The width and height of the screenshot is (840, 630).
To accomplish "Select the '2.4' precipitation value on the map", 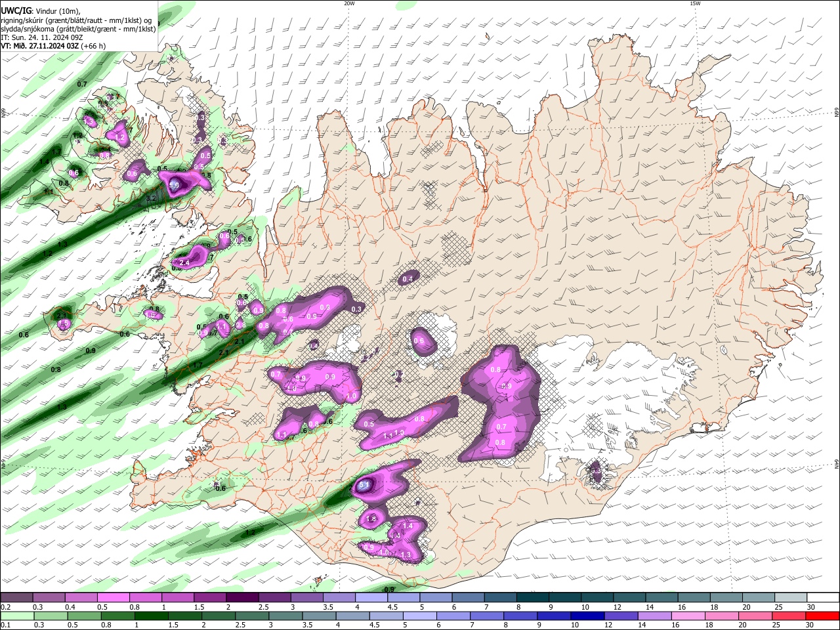I will pyautogui.click(x=184, y=262).
